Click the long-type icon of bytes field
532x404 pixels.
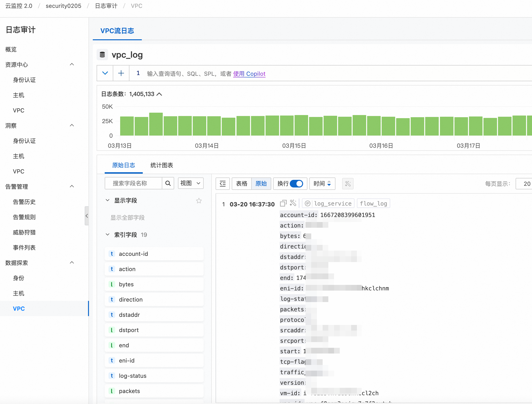112,284
